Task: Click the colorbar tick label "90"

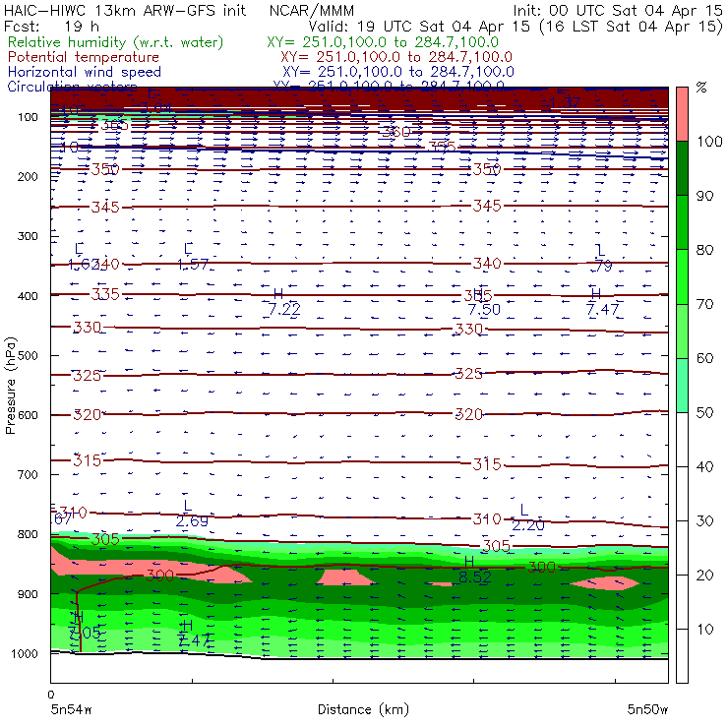Action: pyautogui.click(x=704, y=196)
